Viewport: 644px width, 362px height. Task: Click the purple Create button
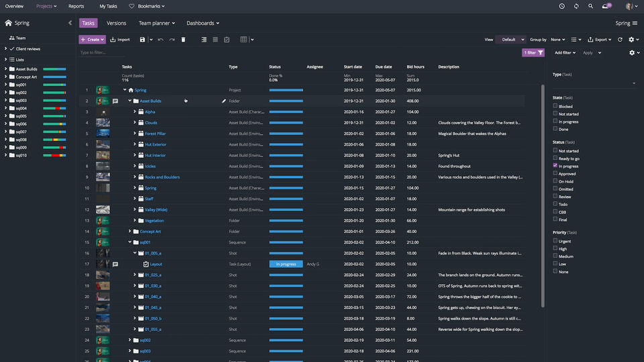pyautogui.click(x=92, y=40)
